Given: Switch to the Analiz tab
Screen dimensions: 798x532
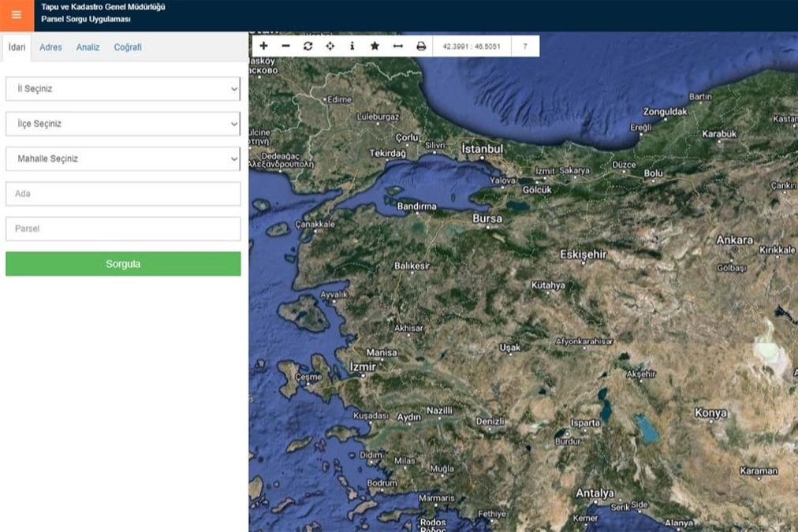Looking at the screenshot, I should [x=88, y=47].
